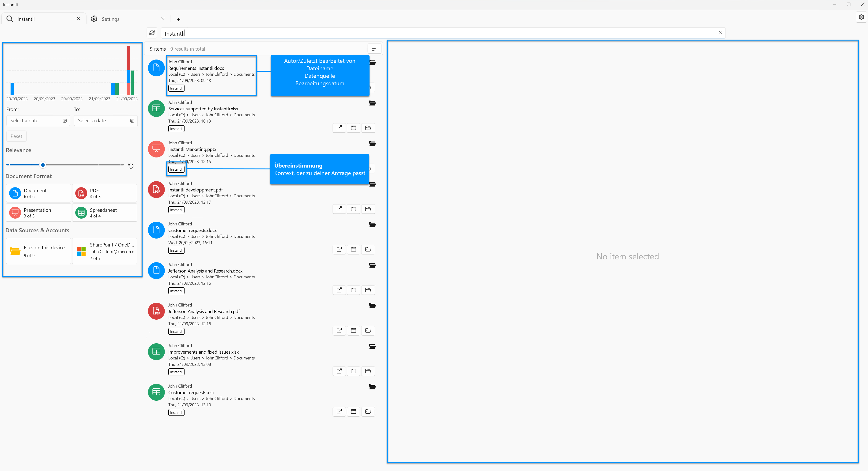Open the settings gear at top right
This screenshot has height=471, width=868.
[861, 17]
